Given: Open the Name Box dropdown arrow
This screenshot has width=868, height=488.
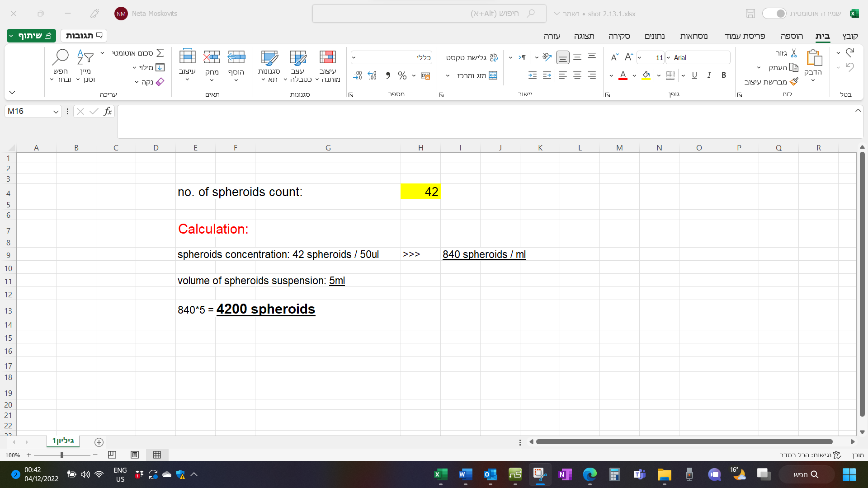Looking at the screenshot, I should point(56,112).
